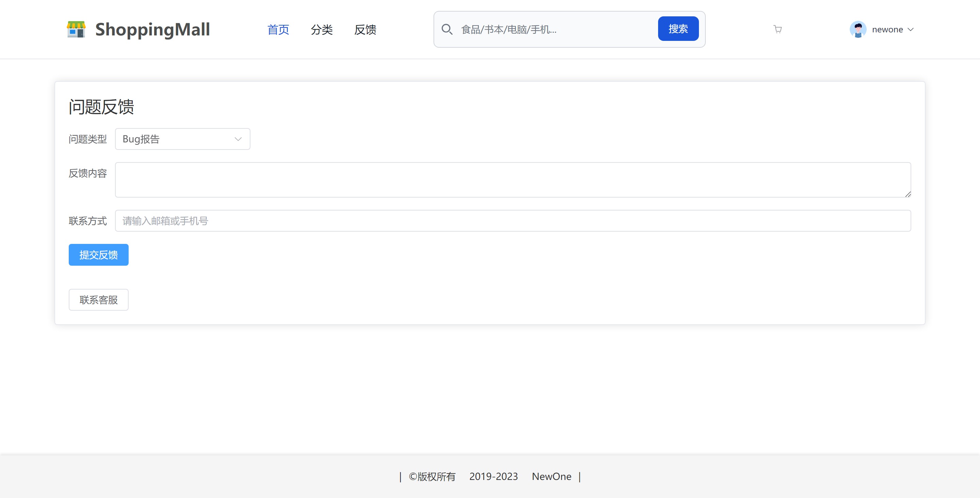Click the ShoppingMall title text
Viewport: 980px width, 498px height.
tap(152, 29)
